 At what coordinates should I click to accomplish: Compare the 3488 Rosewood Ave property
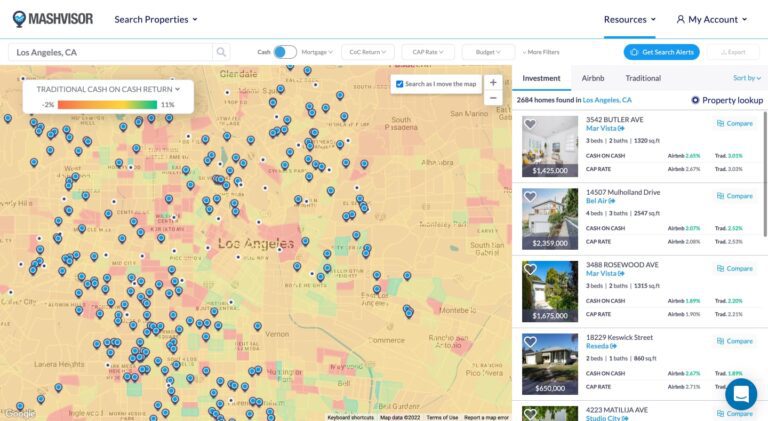734,268
